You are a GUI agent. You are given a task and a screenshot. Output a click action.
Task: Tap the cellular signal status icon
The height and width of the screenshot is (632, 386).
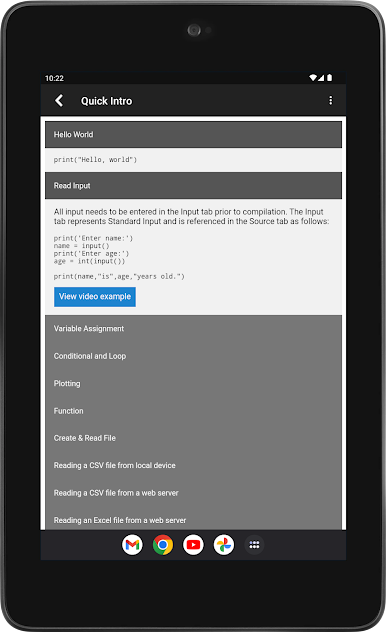coord(321,78)
